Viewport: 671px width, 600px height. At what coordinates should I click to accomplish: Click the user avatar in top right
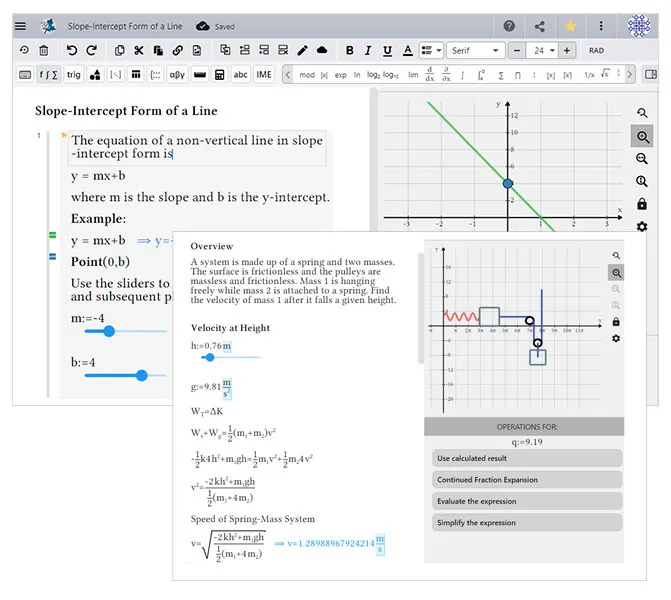click(x=639, y=26)
